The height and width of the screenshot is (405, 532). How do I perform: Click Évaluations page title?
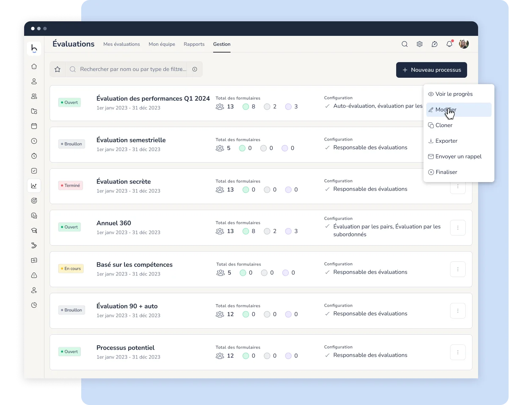click(x=73, y=44)
